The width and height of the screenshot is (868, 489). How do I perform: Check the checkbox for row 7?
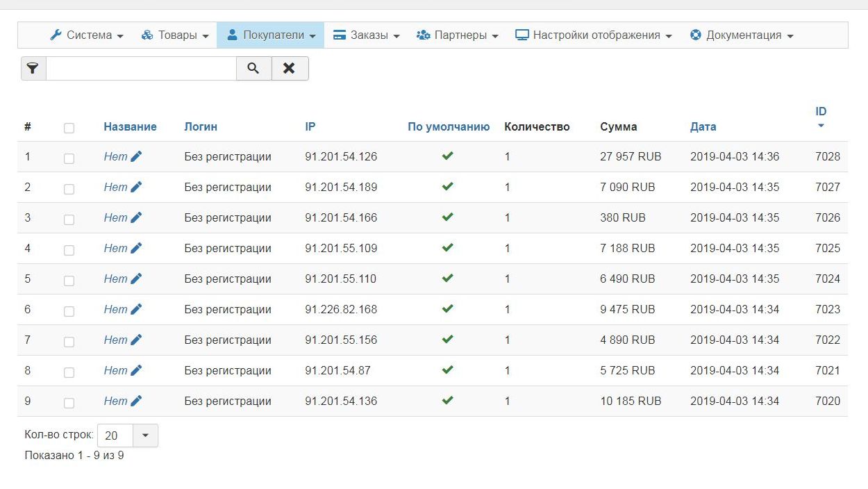(69, 342)
